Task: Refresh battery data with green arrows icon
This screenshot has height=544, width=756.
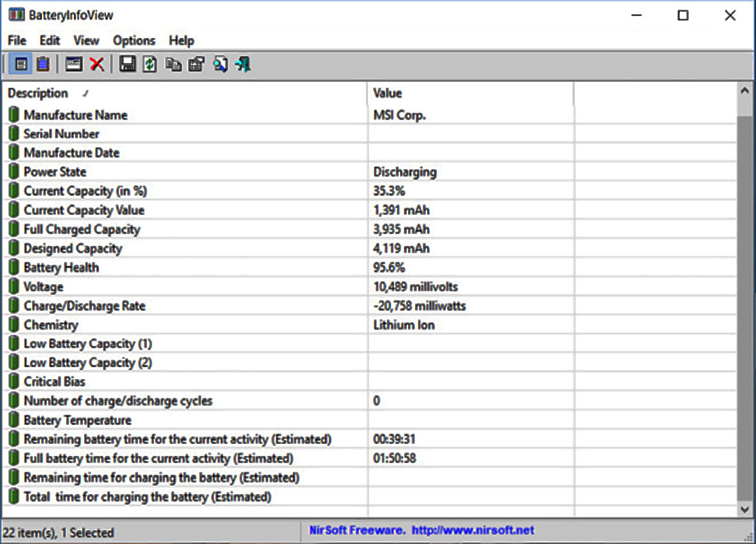Action: coord(150,64)
